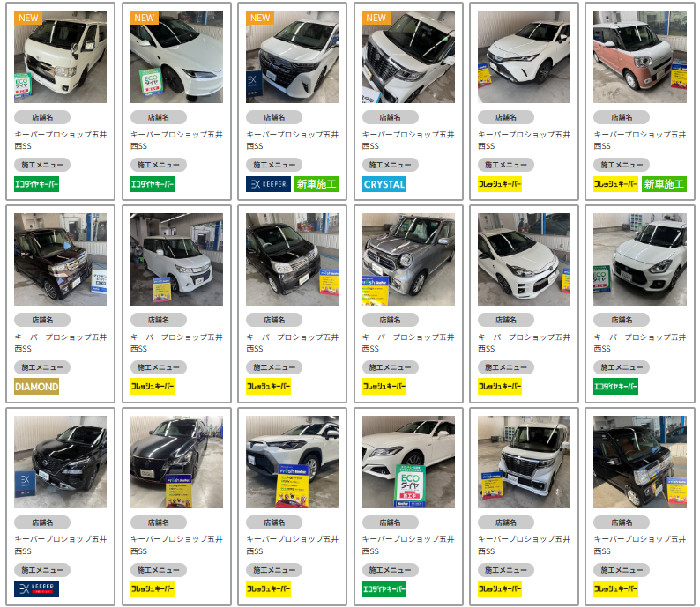This screenshot has width=700, height=607.
Task: Click the 新車施工 badge under the pink car
Action: 664,184
